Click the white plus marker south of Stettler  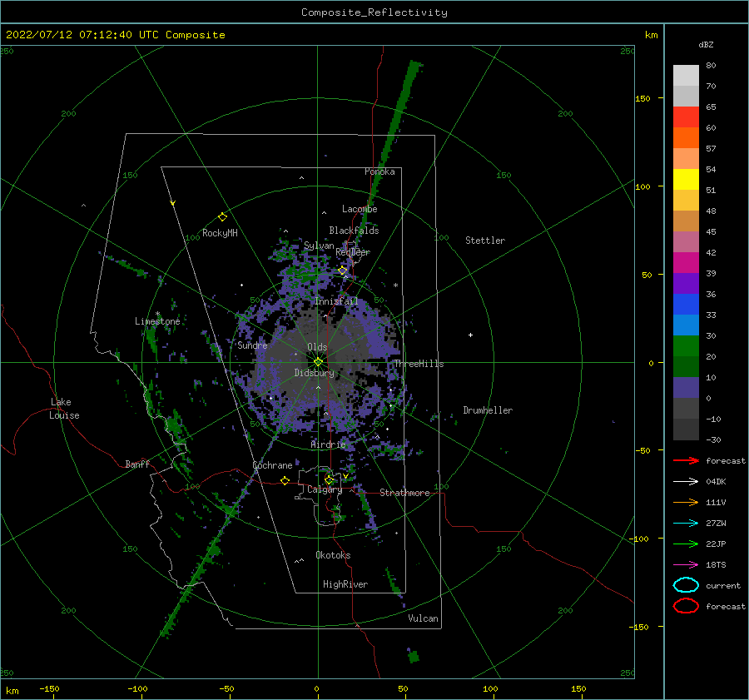click(470, 335)
